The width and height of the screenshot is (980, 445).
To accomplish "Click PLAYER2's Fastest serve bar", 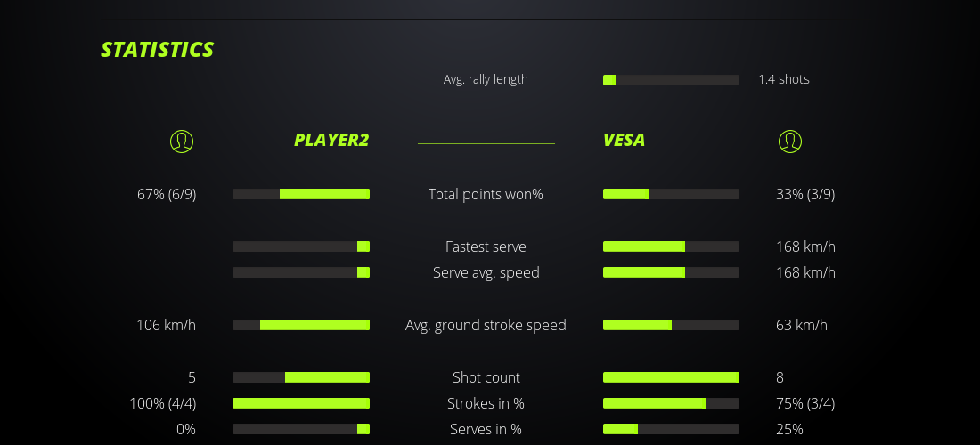I will 301,247.
